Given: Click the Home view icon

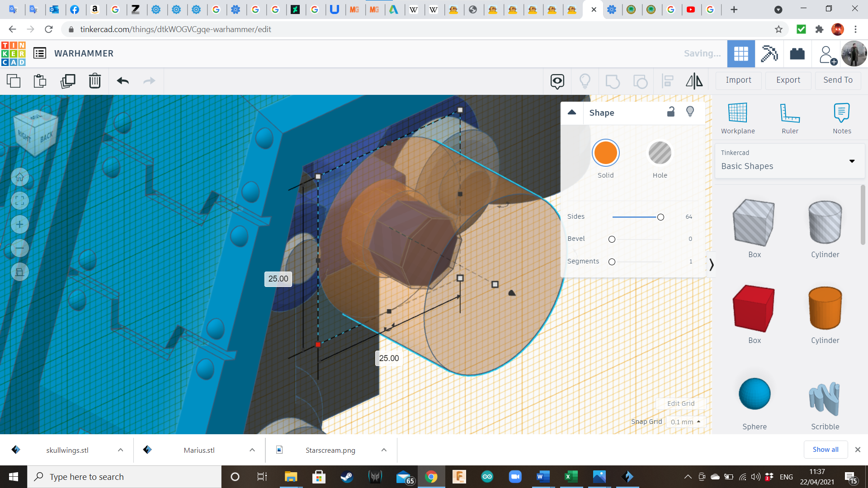Looking at the screenshot, I should pos(20,177).
